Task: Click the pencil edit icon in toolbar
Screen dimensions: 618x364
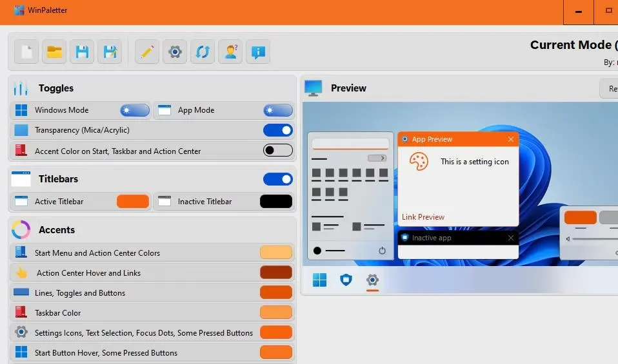Action: point(147,52)
